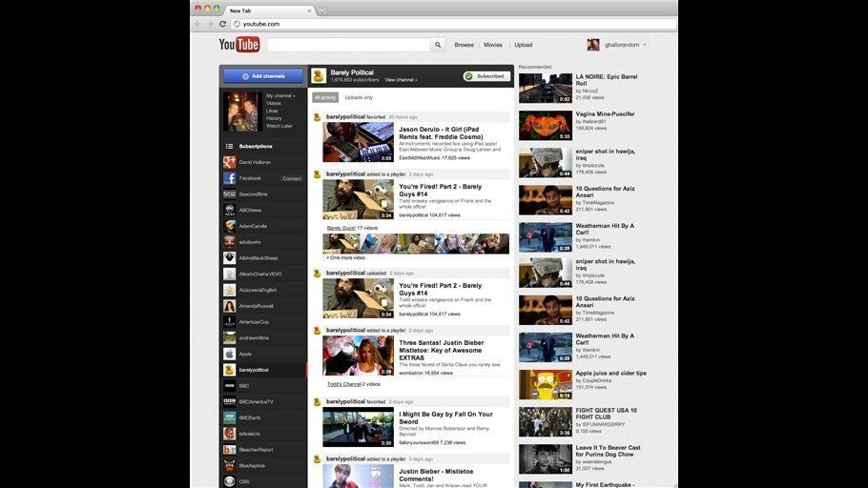Open History in the sidebar
Image resolution: width=868 pixels, height=488 pixels.
point(274,118)
